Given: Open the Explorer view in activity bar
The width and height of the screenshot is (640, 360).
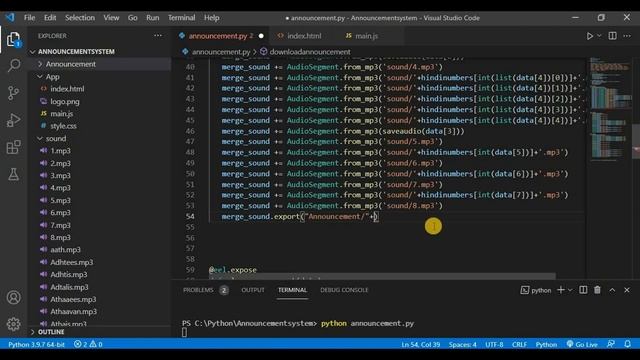Looking at the screenshot, I should coord(13,40).
